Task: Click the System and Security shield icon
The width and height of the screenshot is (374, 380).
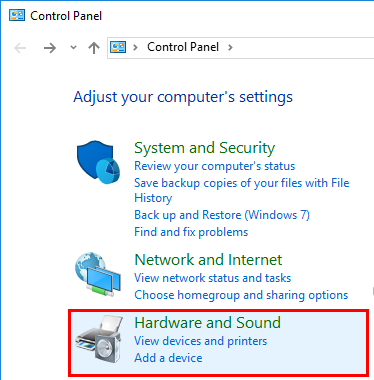Action: (98, 162)
